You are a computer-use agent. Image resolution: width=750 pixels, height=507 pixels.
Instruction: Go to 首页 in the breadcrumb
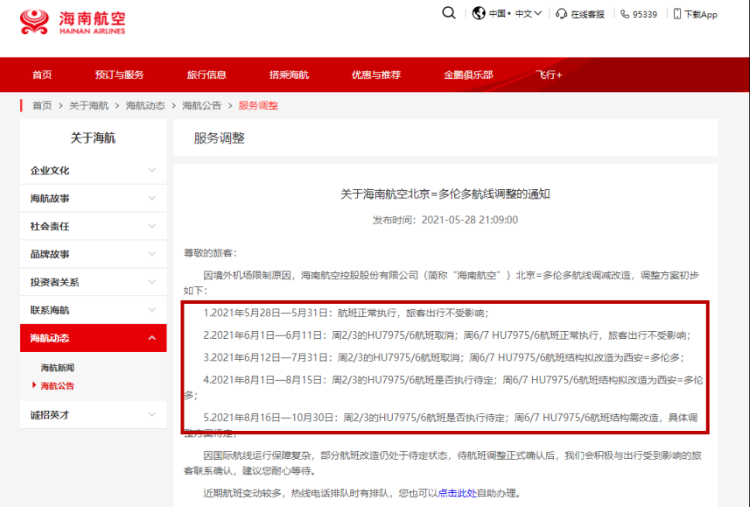point(42,106)
